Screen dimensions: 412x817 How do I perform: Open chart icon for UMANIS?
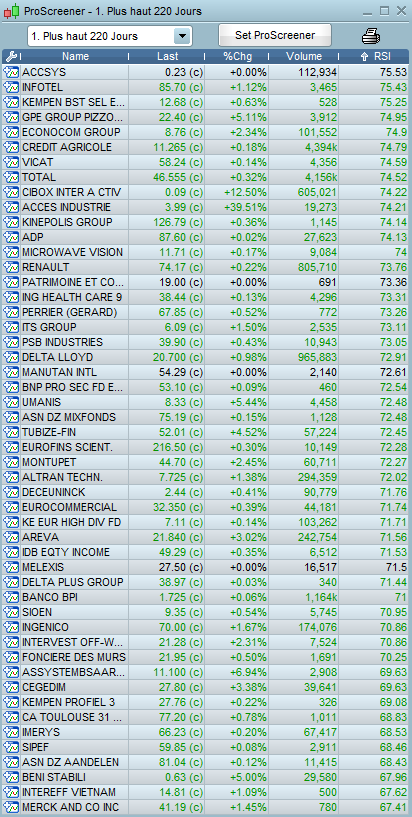point(11,402)
